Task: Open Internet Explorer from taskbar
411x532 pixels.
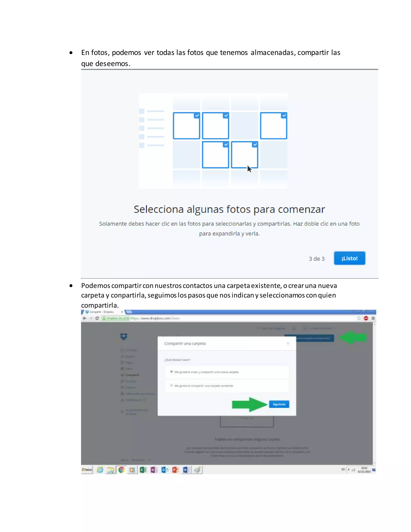Action: tap(100, 470)
